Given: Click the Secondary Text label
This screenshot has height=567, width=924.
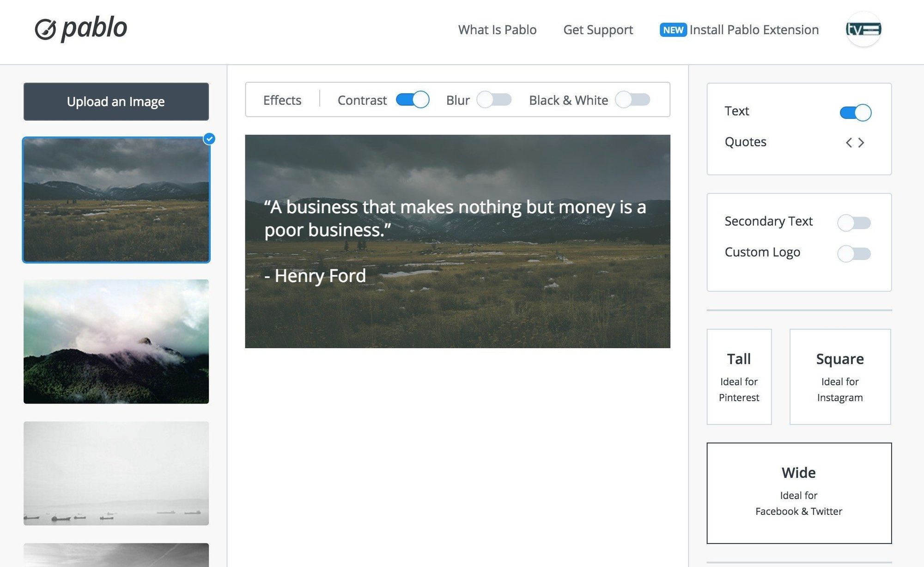Looking at the screenshot, I should click(x=768, y=222).
